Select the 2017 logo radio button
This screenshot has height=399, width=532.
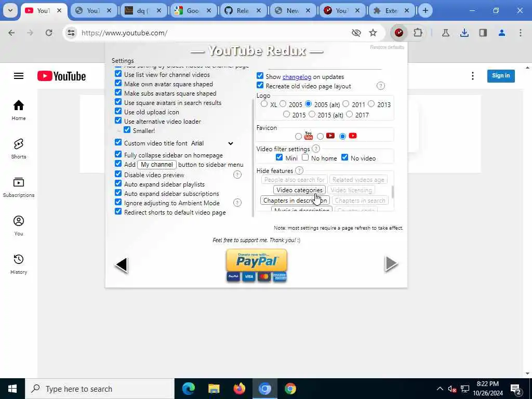tap(350, 114)
